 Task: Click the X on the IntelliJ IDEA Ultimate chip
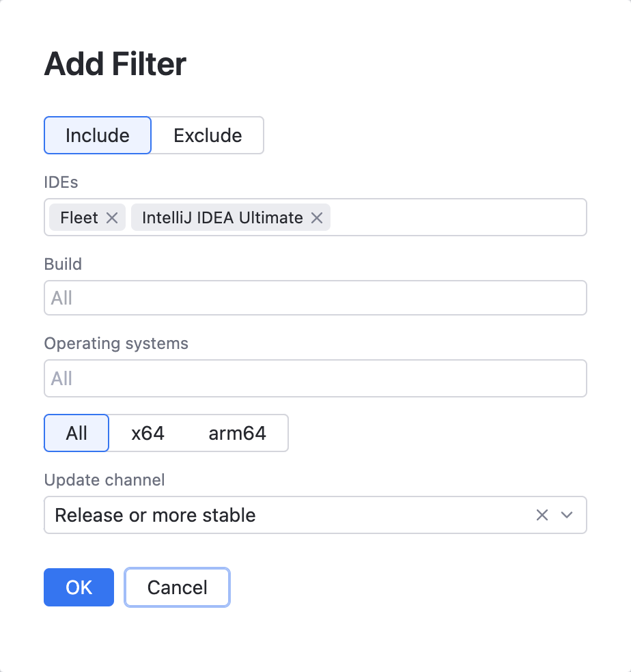316,217
